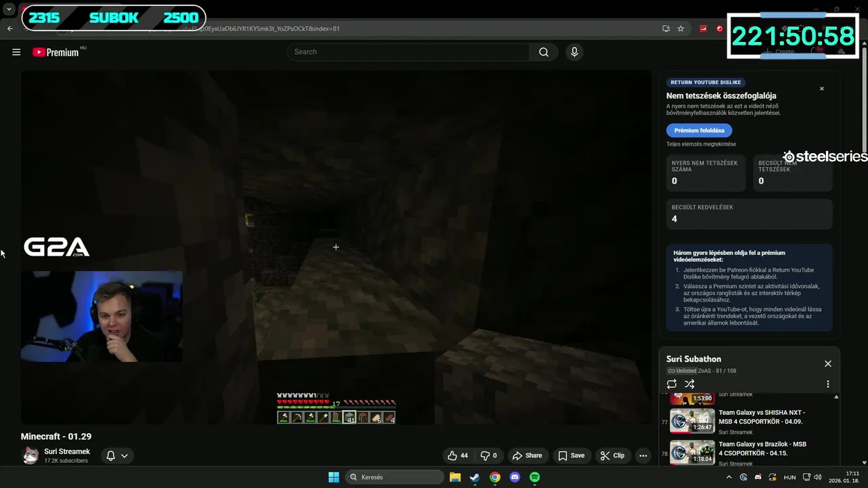Play Team Galaxy vs Brazilok video thumbnail
Screen dimensions: 868x488
click(692, 452)
